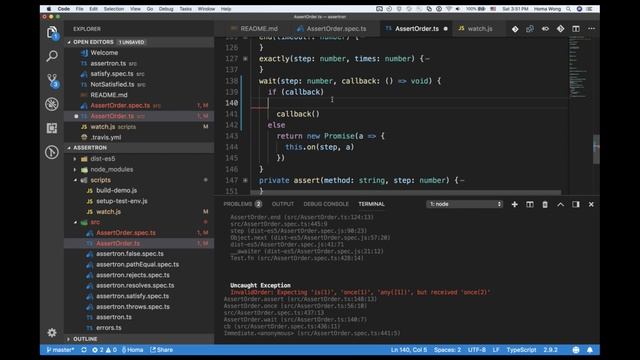This screenshot has height=360, width=640.
Task: Create a new terminal with plus icon
Action: (514, 204)
